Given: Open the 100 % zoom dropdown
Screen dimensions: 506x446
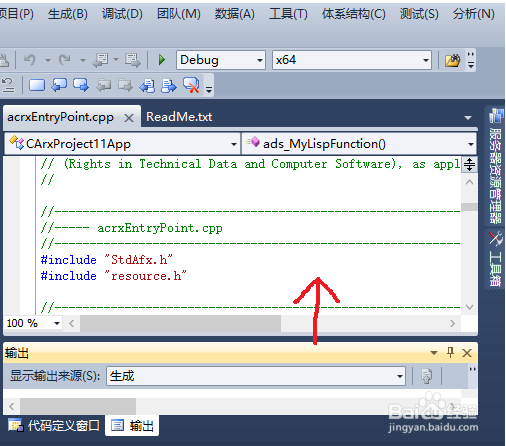Looking at the screenshot, I should (33, 323).
